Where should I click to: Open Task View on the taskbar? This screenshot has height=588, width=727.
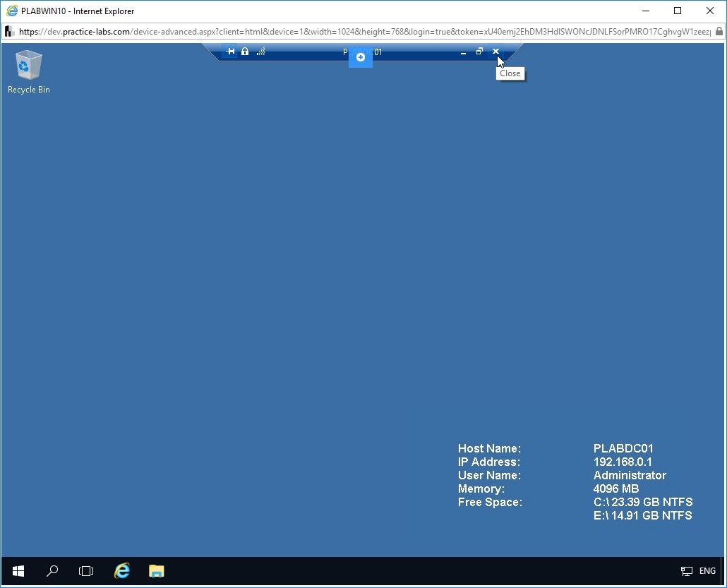(86, 571)
